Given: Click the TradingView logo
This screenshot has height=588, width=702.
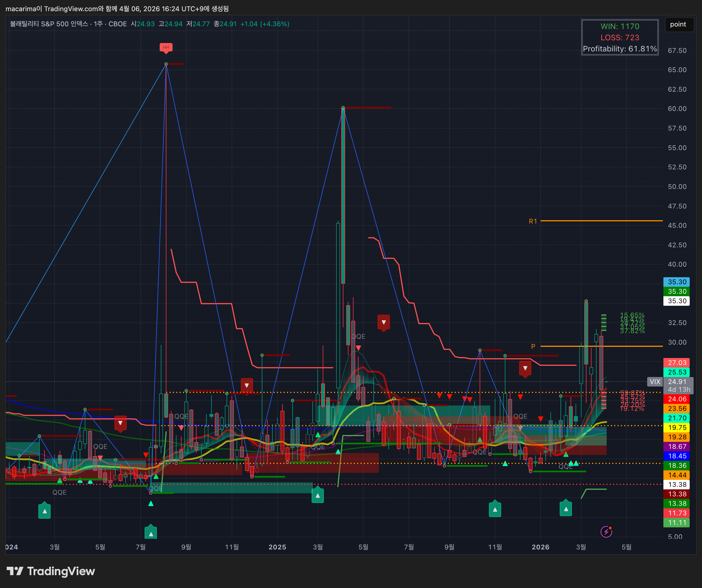Looking at the screenshot, I should [51, 571].
